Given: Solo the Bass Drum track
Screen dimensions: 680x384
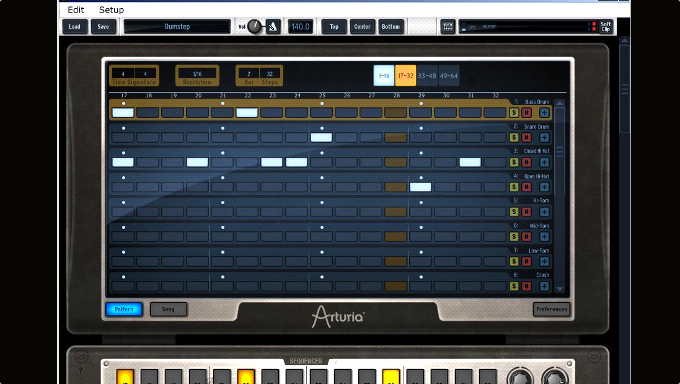Looking at the screenshot, I should click(514, 113).
